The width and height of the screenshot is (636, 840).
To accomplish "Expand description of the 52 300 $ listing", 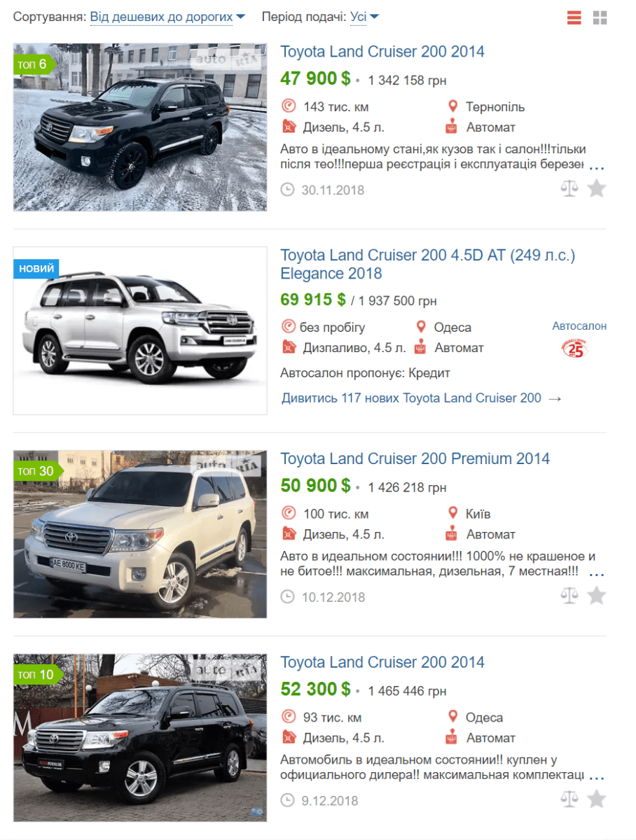I will pyautogui.click(x=597, y=778).
